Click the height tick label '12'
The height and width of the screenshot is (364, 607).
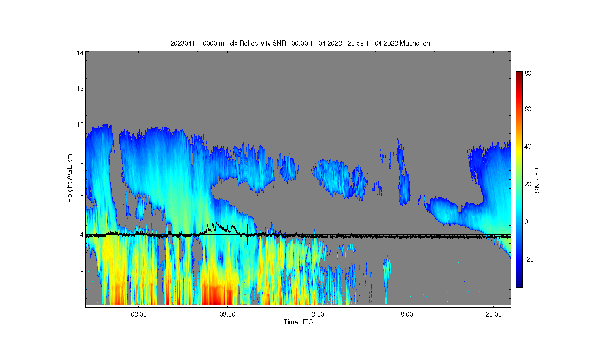click(80, 88)
